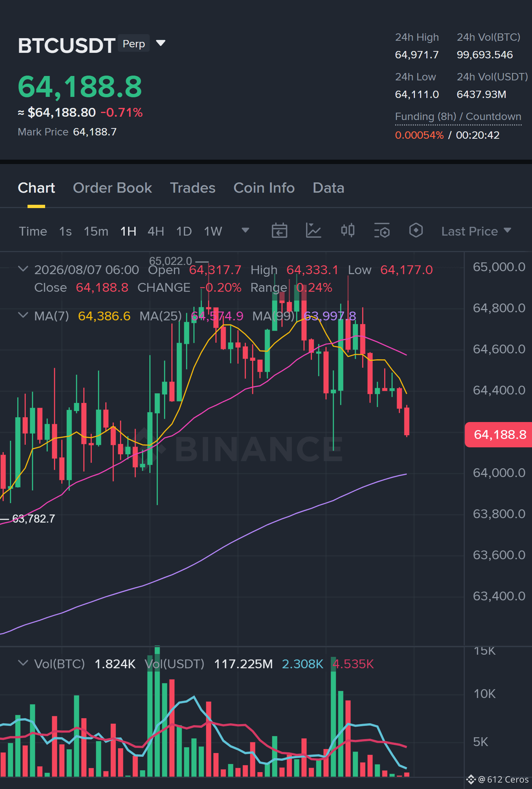Tap the 24h Vol(BTC) 99,693.546 value
The image size is (532, 789).
[x=485, y=55]
